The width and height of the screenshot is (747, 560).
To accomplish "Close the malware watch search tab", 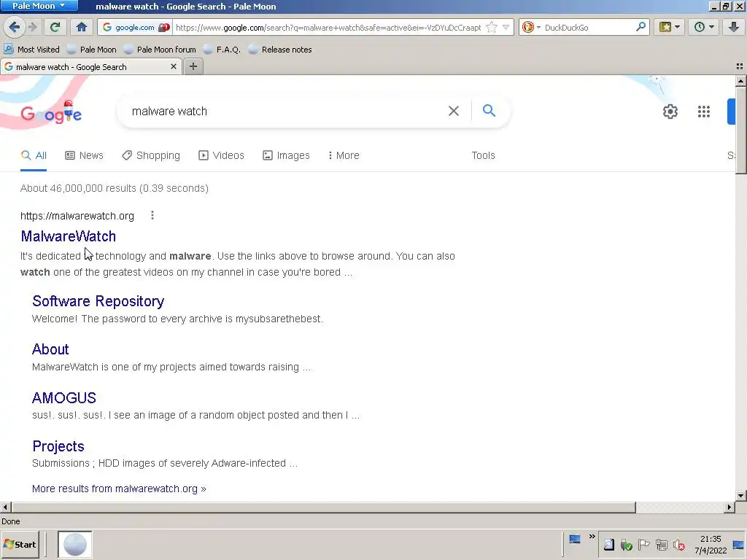I will [174, 66].
